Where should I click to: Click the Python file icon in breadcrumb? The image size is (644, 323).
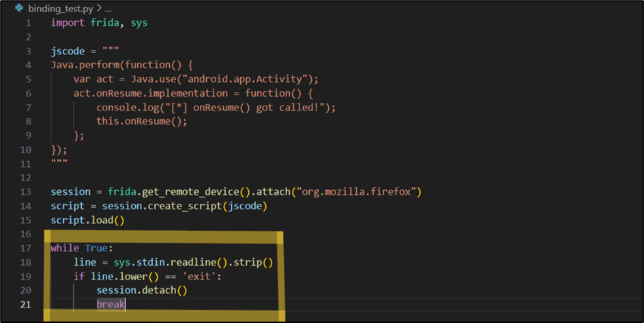coord(19,8)
